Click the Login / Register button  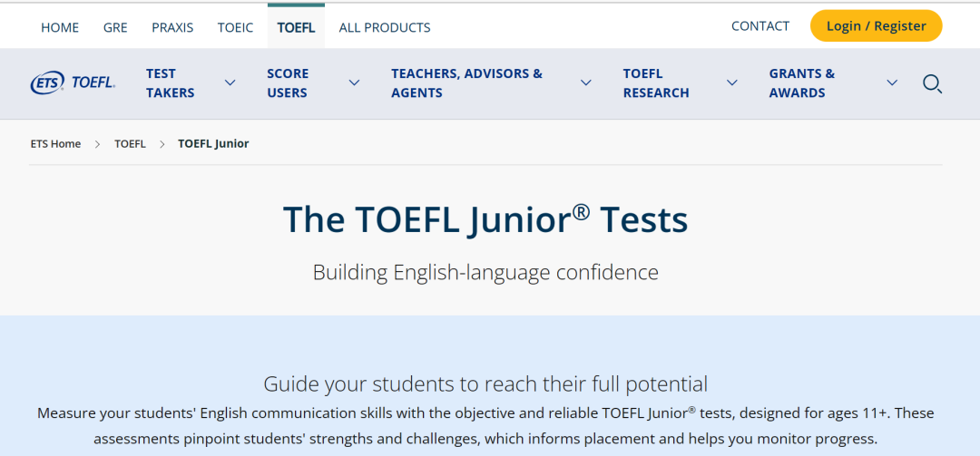(876, 26)
